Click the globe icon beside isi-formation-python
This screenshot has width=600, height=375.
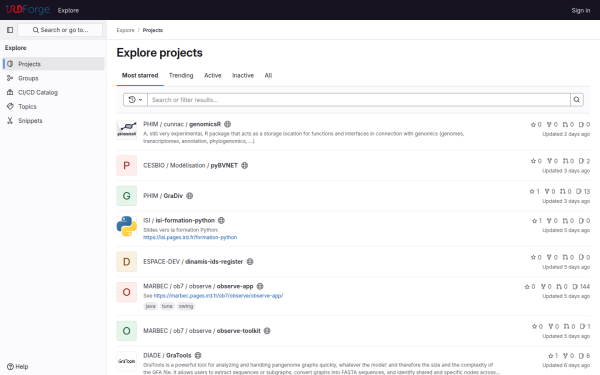221,220
